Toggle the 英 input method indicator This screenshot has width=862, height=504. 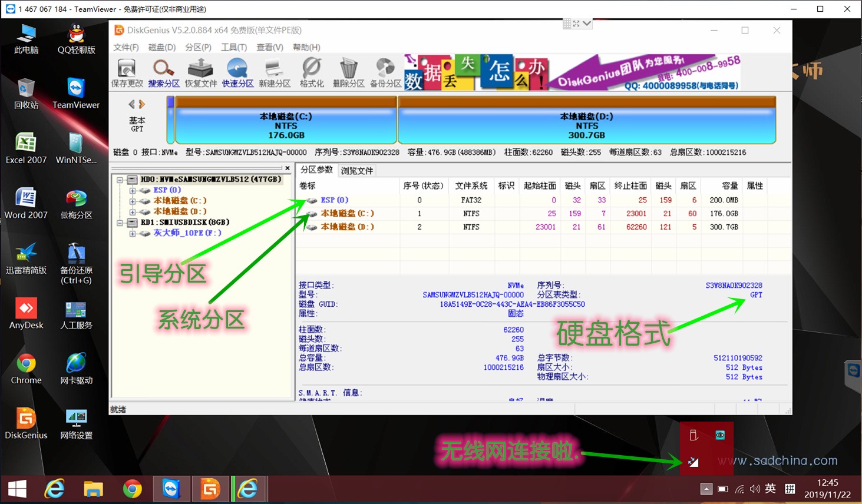tap(770, 489)
